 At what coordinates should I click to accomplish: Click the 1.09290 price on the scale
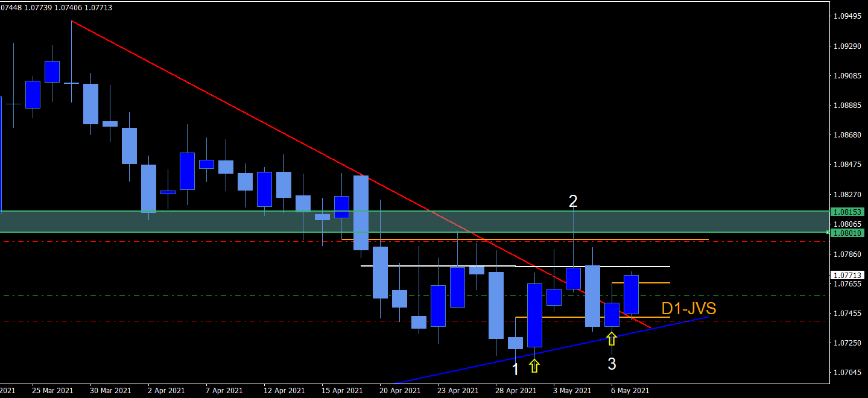(847, 46)
